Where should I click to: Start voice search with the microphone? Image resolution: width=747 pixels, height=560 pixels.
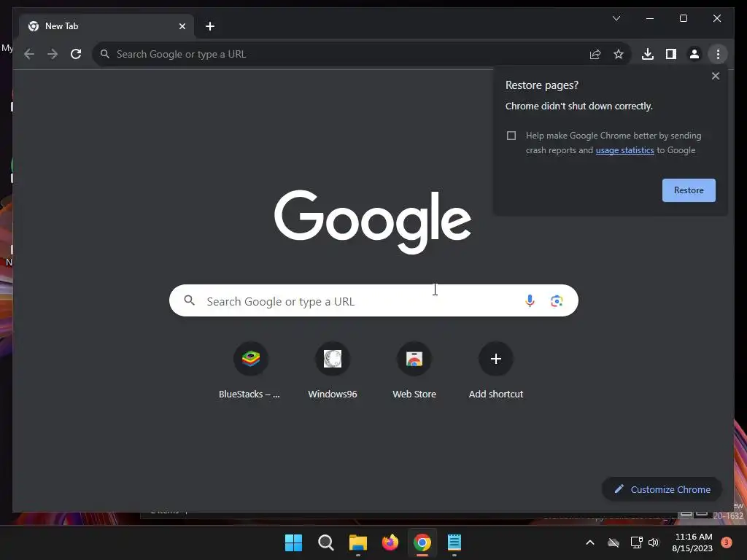point(530,300)
